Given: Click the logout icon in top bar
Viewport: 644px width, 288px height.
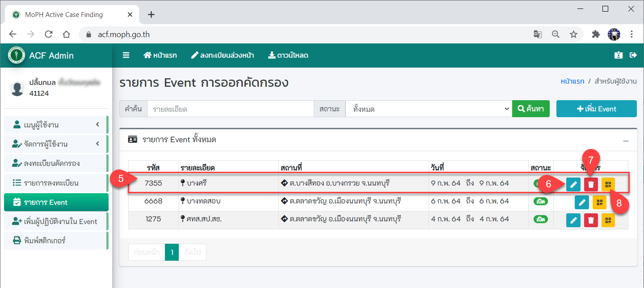Looking at the screenshot, I should point(633,55).
